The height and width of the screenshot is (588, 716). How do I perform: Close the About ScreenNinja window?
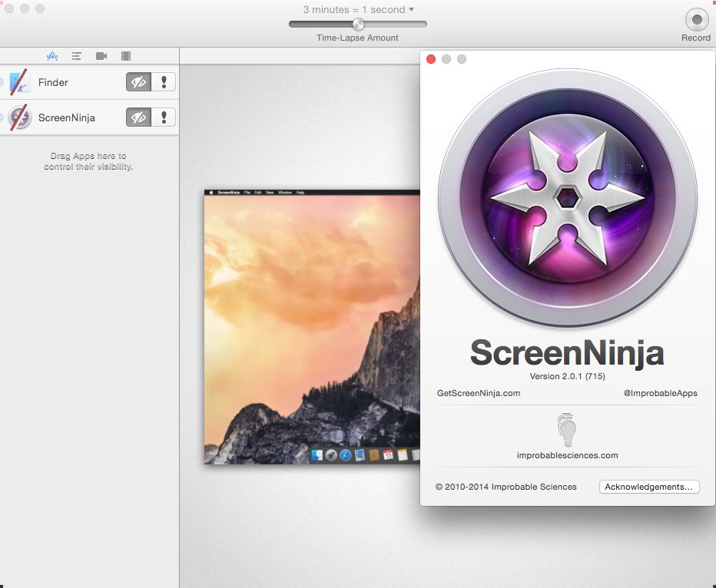(431, 59)
